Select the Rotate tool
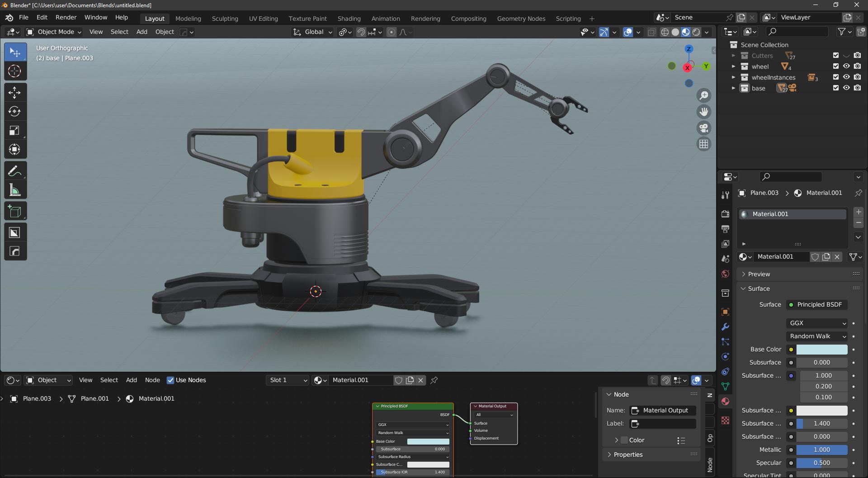Viewport: 868px width, 478px height. tap(14, 111)
